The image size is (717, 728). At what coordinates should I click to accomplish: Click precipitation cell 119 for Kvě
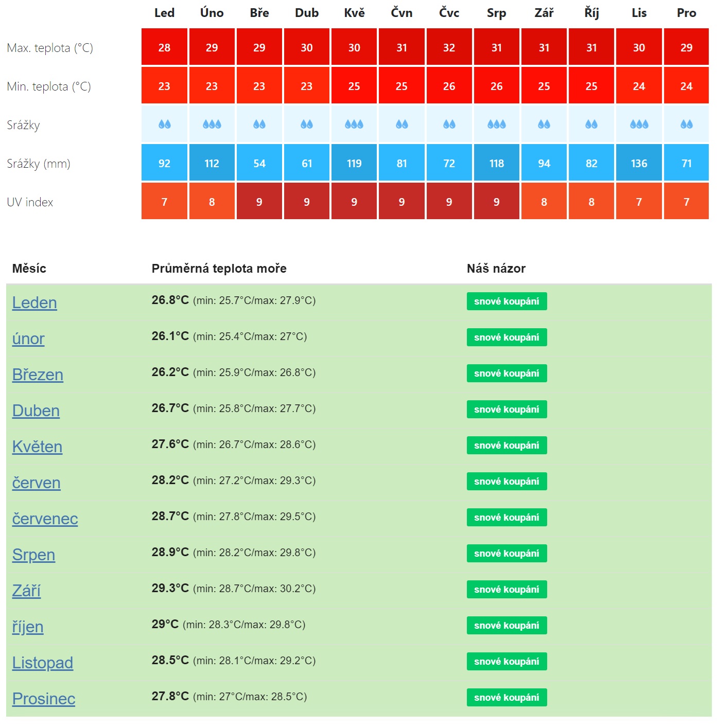pos(354,163)
